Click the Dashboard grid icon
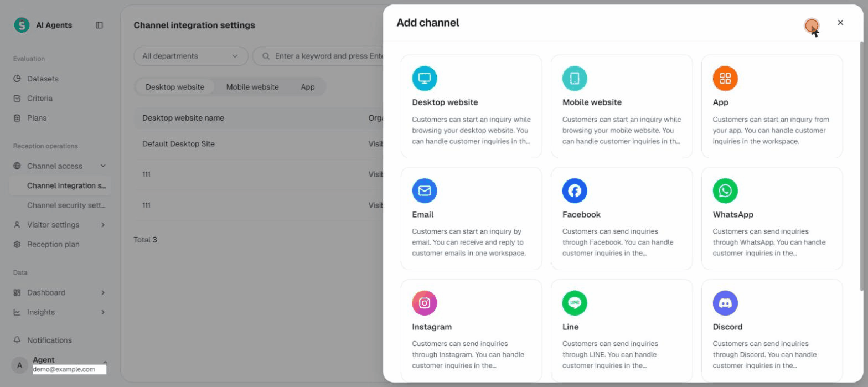The width and height of the screenshot is (868, 387). (x=17, y=292)
